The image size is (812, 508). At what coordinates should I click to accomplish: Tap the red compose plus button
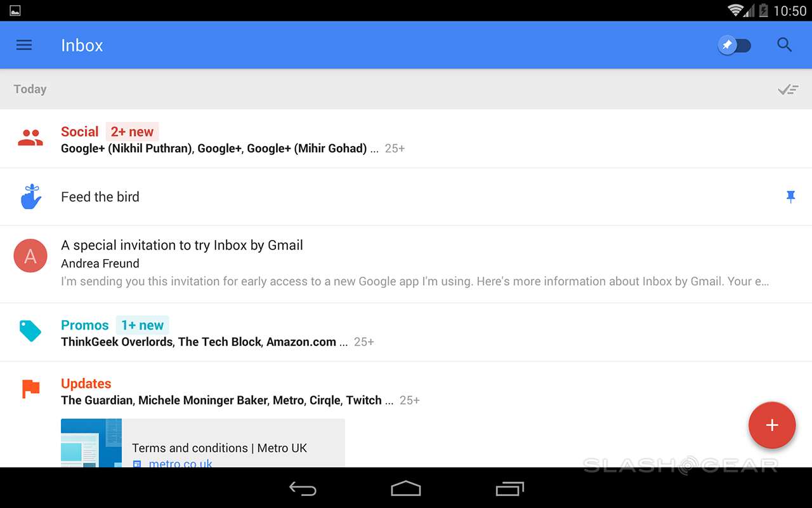point(772,425)
